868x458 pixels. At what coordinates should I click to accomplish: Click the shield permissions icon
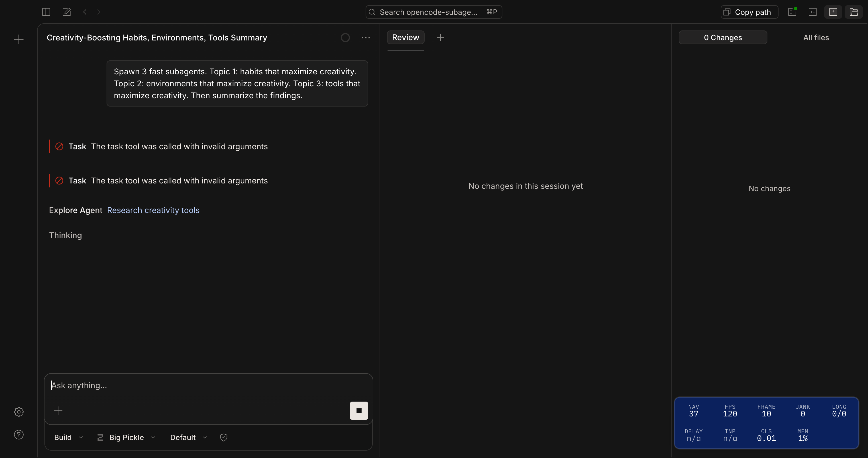click(x=223, y=437)
